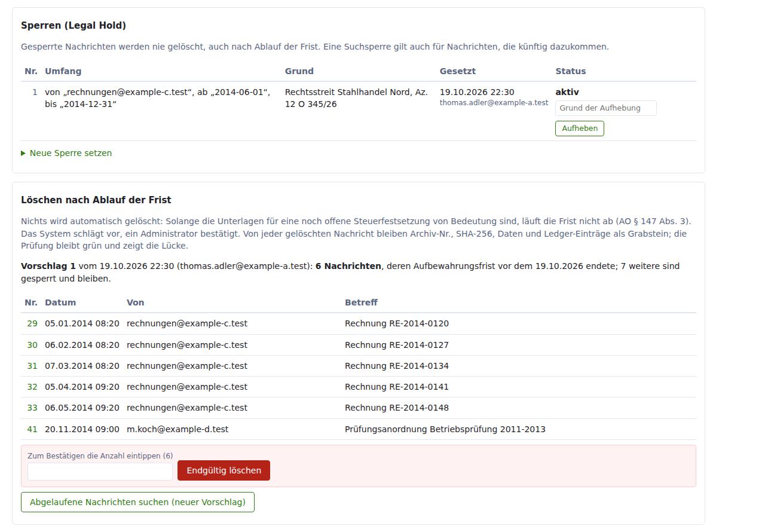Viewport: 765px width, 532px height.
Task: Click the "Aufheben" button for lock 1
Action: click(x=580, y=129)
